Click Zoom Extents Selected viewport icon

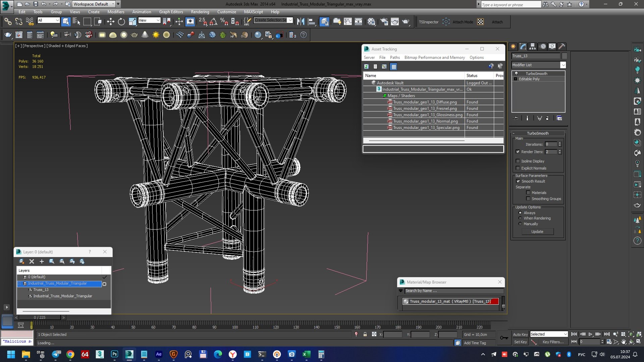point(631,334)
